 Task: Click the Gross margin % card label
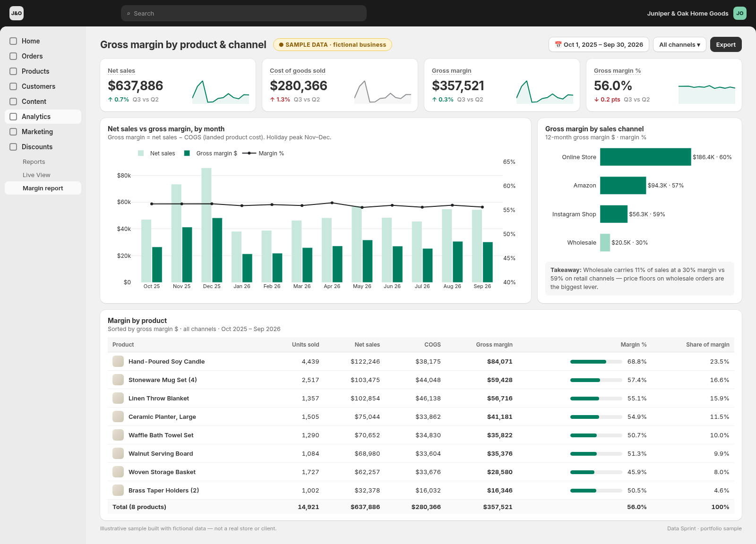617,70
